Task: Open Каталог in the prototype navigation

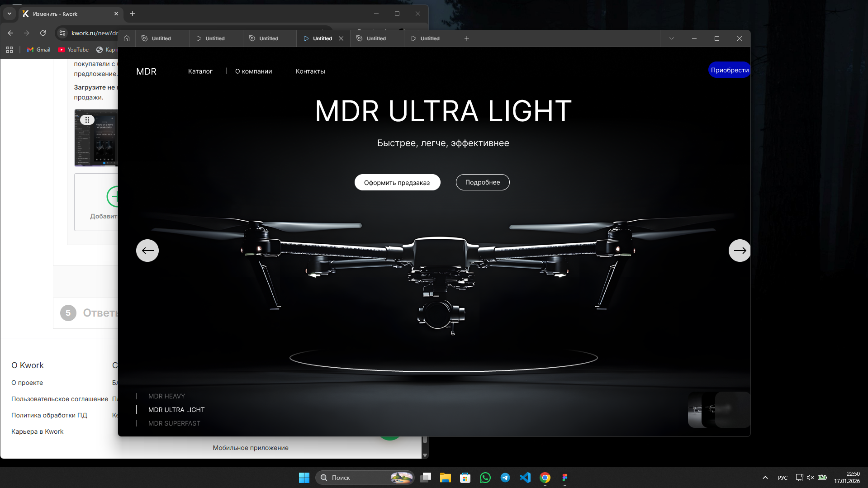Action: point(200,71)
